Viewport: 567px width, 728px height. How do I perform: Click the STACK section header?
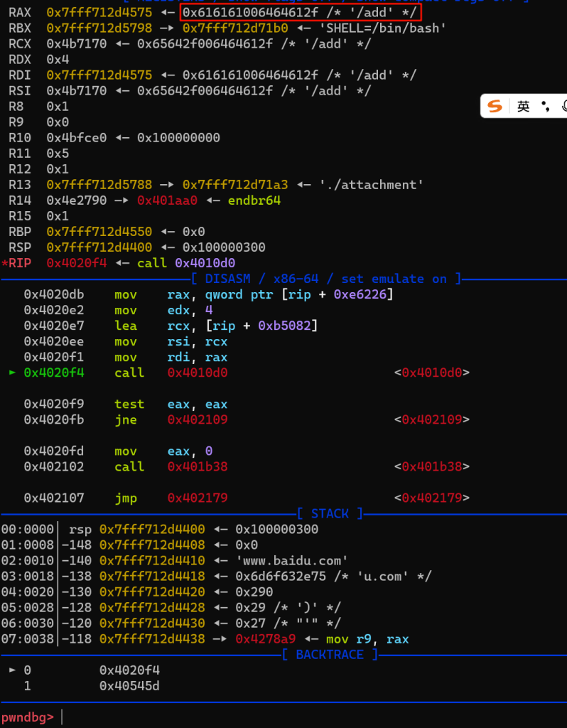click(330, 513)
